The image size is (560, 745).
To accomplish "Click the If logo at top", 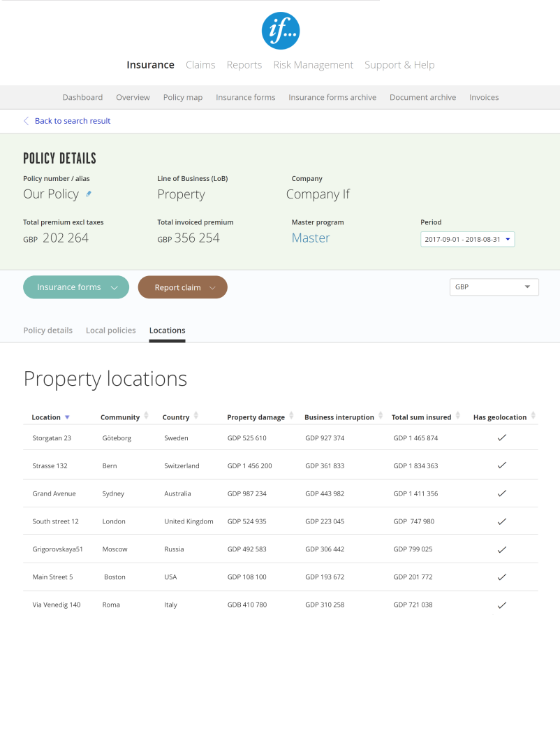I will click(280, 31).
